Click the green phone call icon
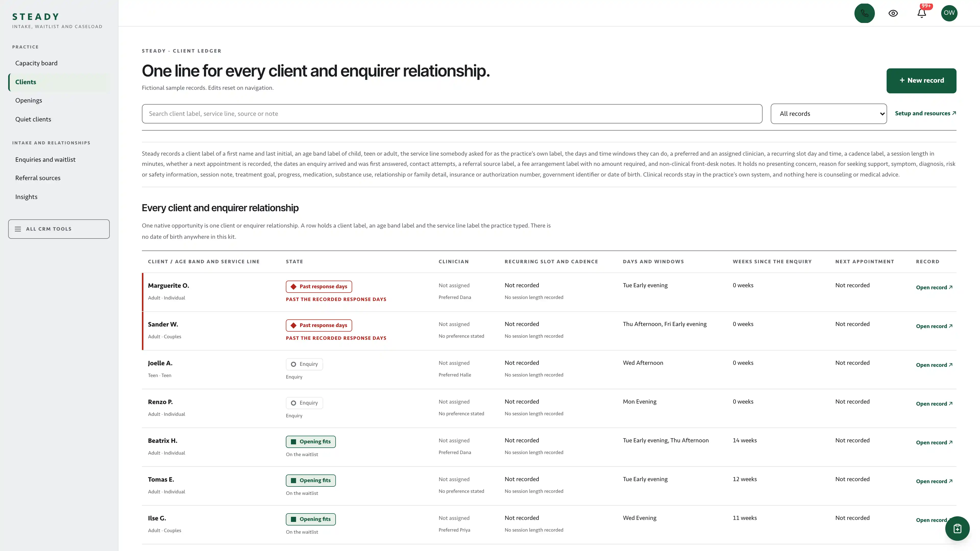 pos(864,13)
